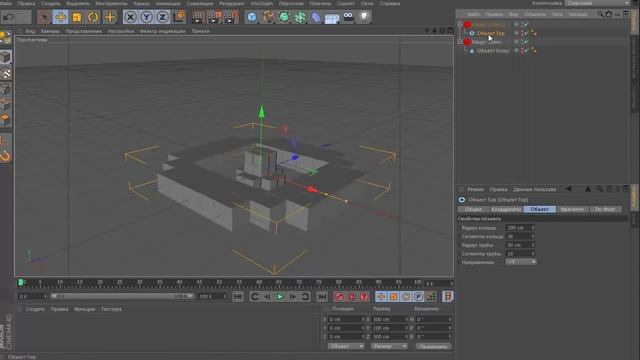The height and width of the screenshot is (360, 640).
Task: Open the Направление dropdown
Action: point(521,262)
